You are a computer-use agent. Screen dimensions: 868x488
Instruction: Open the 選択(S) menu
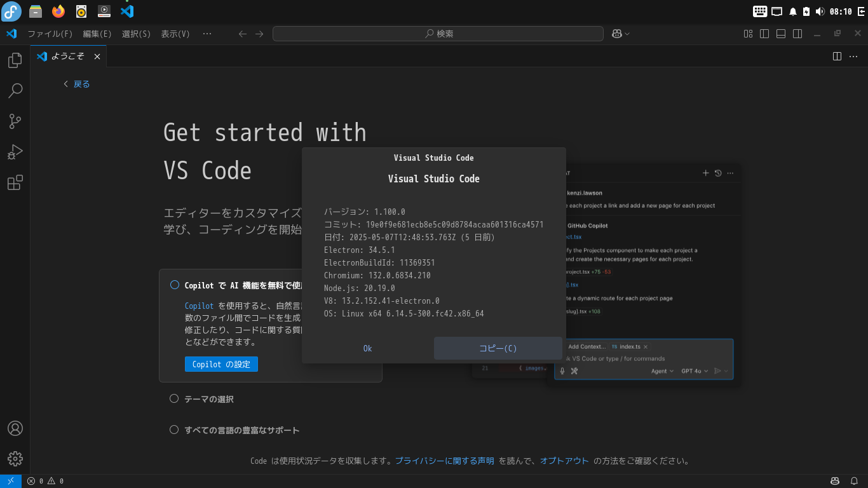(137, 34)
